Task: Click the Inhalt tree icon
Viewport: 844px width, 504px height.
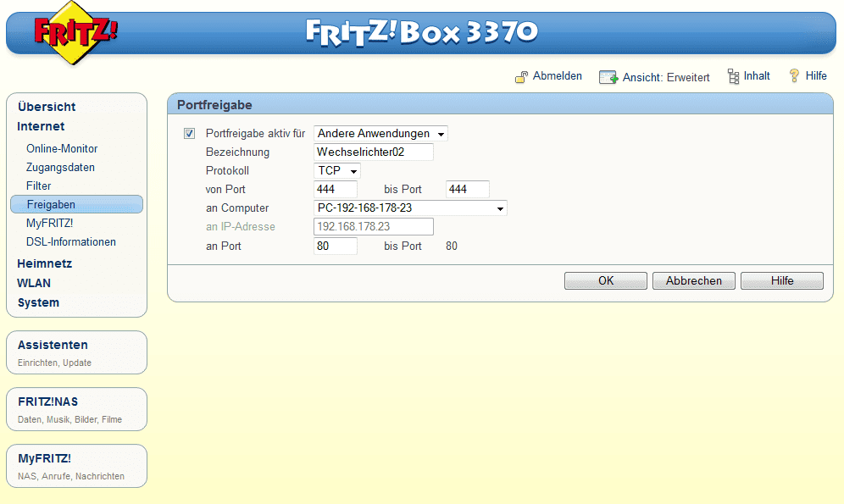Action: 733,76
